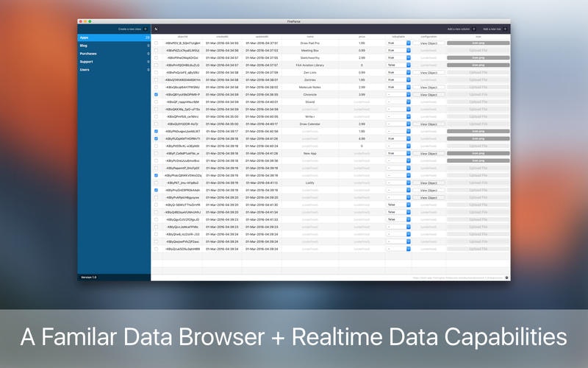Open isAvailable dropdown in the Listify row
588x368 pixels.
(398, 183)
